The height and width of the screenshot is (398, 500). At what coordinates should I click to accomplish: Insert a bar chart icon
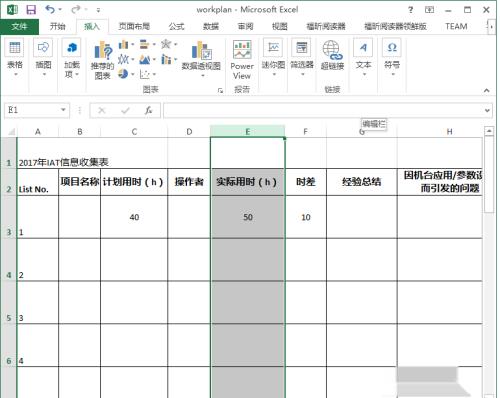pyautogui.click(x=145, y=44)
